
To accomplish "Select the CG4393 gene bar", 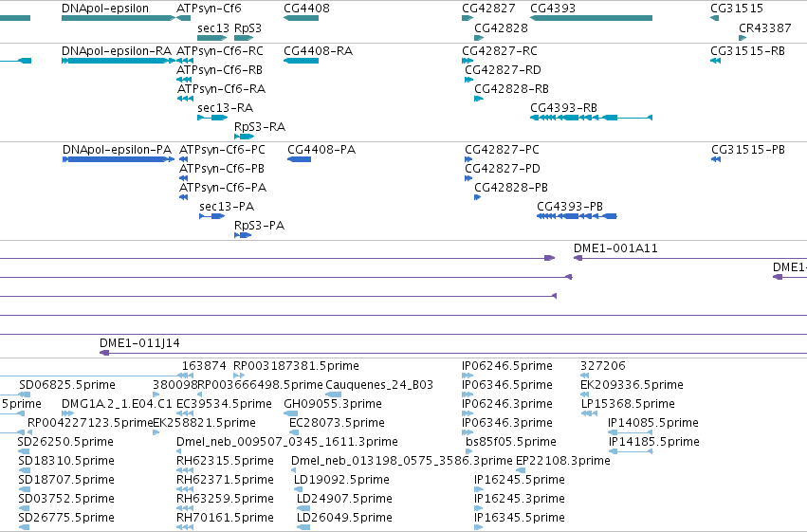I will tap(592, 18).
